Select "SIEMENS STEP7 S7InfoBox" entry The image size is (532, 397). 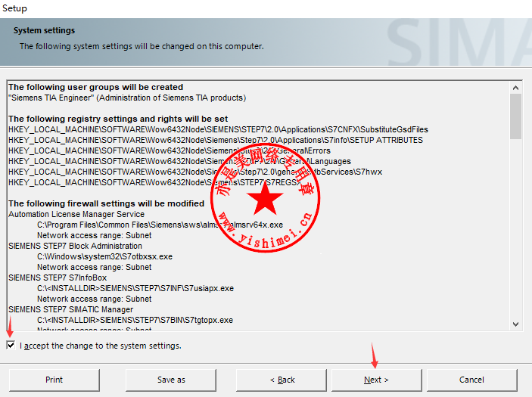(58, 278)
